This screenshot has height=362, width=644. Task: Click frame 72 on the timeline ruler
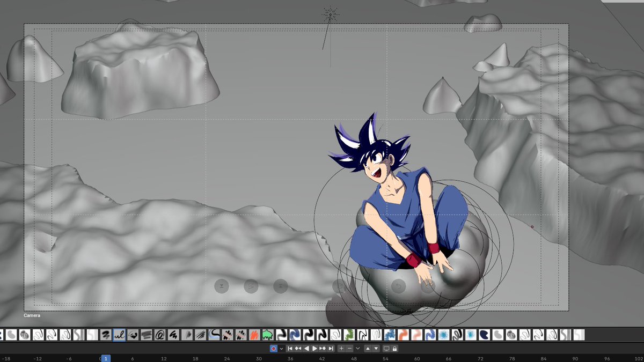pyautogui.click(x=480, y=358)
